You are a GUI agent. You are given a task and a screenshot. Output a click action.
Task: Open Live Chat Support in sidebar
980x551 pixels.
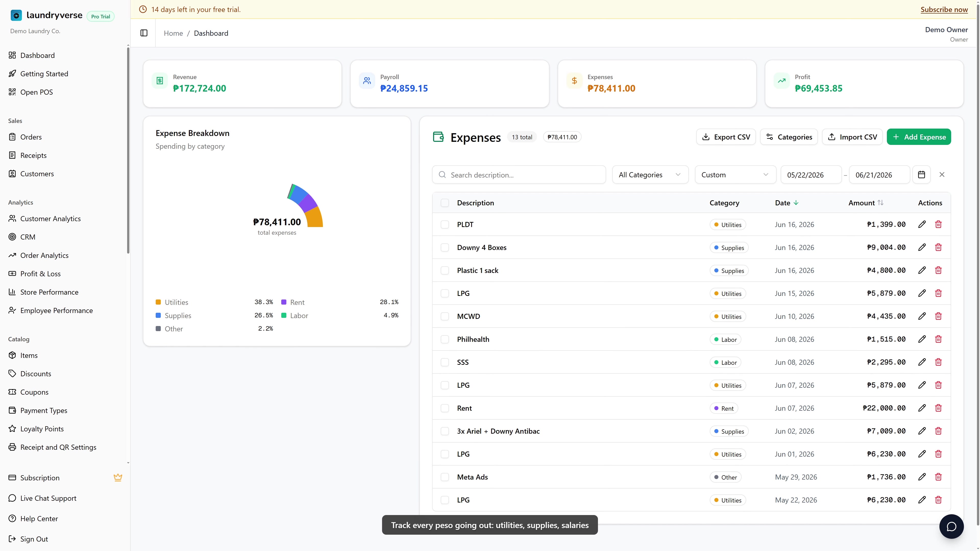tap(48, 498)
